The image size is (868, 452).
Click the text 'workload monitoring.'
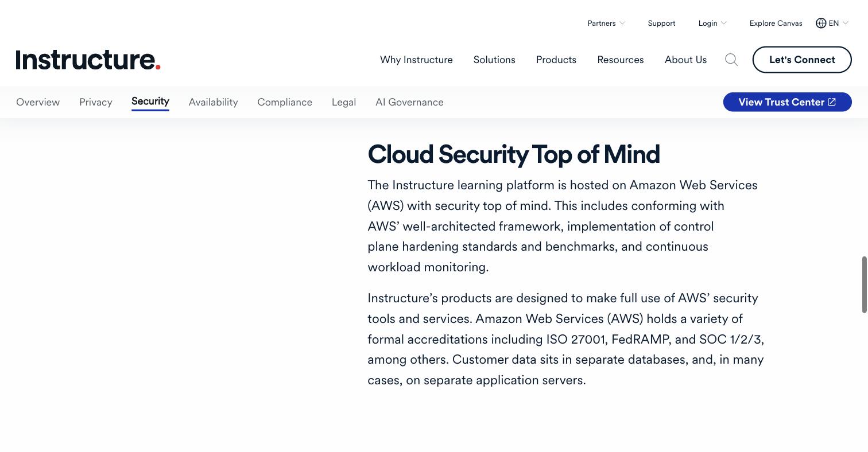click(428, 267)
